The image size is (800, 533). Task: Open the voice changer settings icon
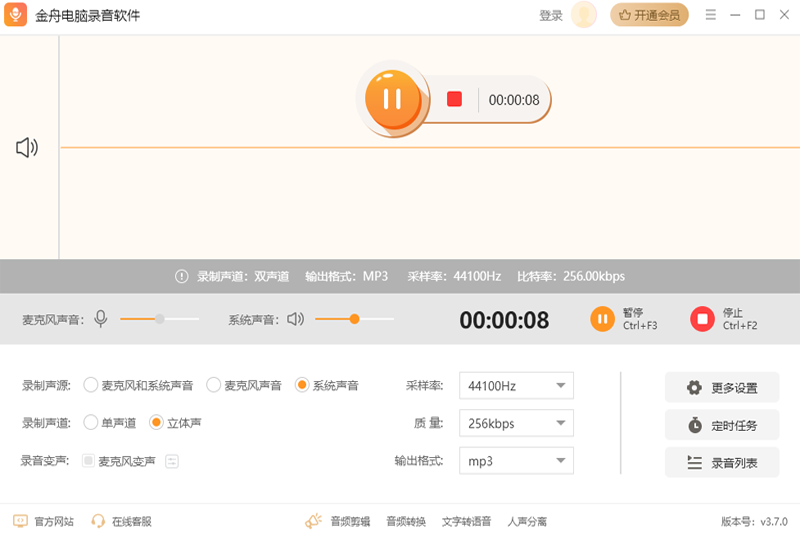172,461
